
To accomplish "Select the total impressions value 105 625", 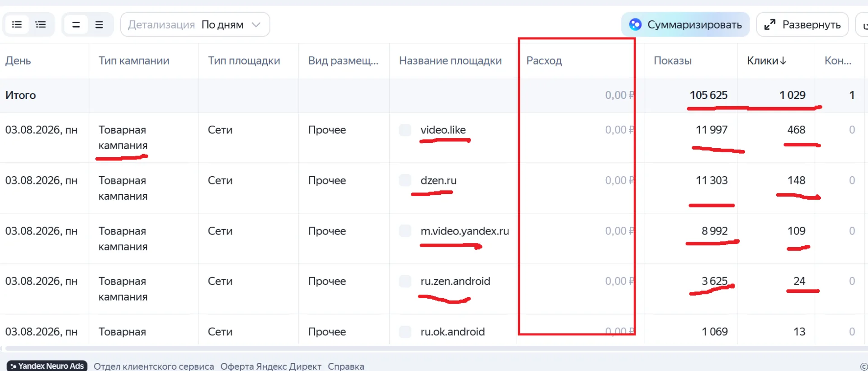I will (708, 95).
